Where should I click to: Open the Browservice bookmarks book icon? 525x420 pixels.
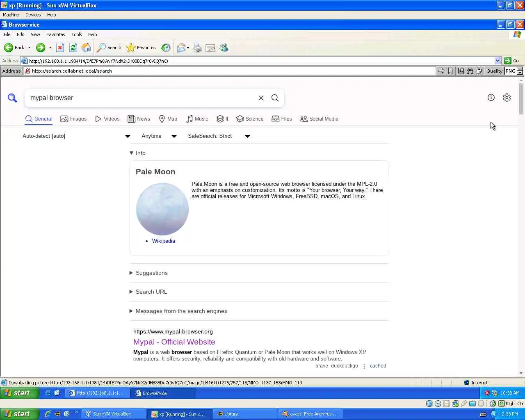pyautogui.click(x=461, y=71)
